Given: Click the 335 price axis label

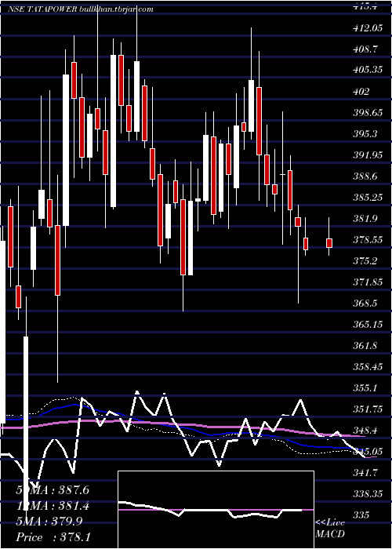Looking at the screenshot, I should tap(361, 515).
